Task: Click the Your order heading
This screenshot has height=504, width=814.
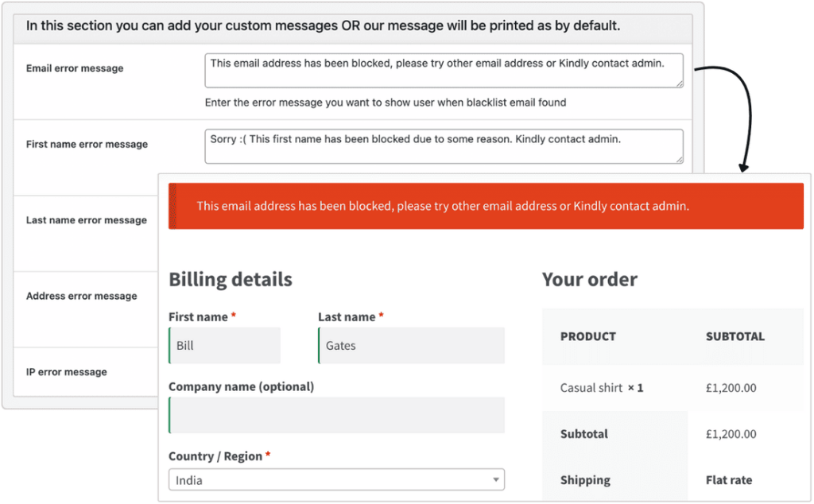Action: [x=589, y=280]
